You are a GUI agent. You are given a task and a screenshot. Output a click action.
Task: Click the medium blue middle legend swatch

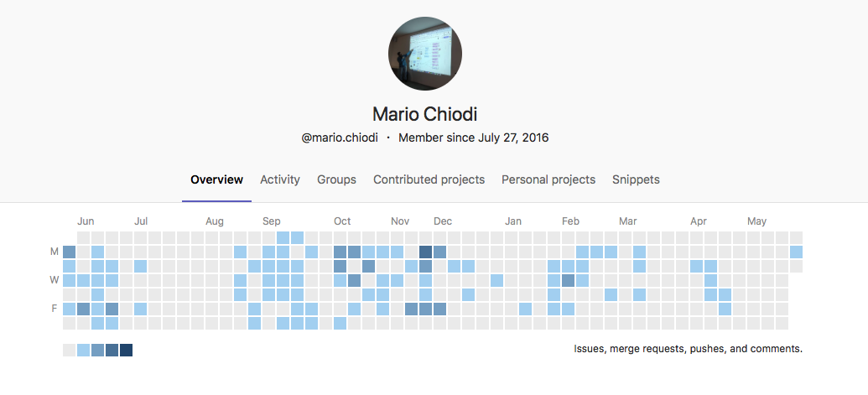click(x=97, y=351)
